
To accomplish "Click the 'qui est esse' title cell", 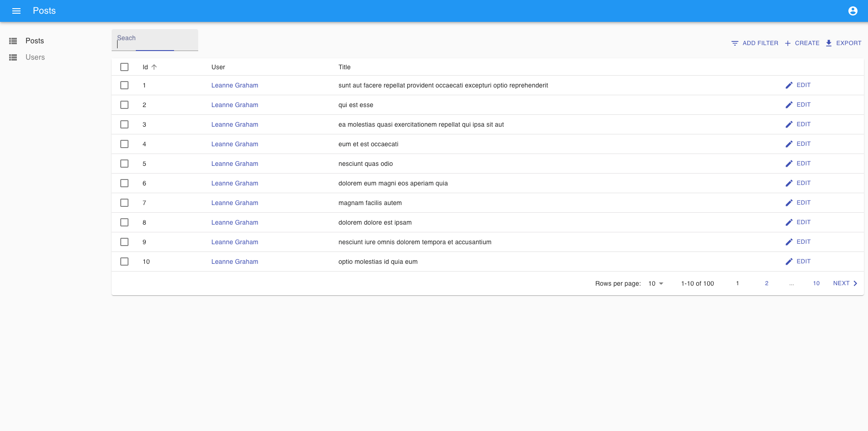I will click(356, 105).
